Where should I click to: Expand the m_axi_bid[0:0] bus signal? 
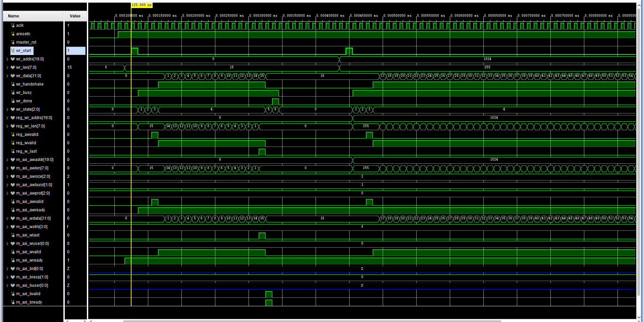coord(7,268)
